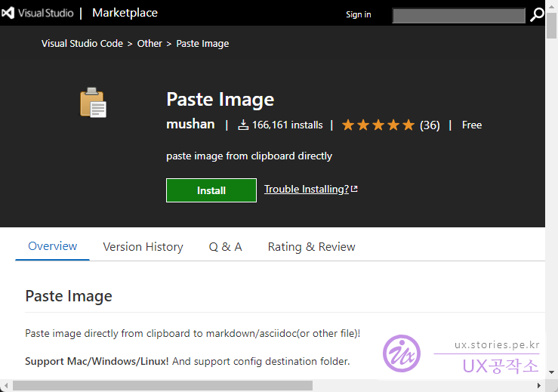The width and height of the screenshot is (558, 392).
Task: Go to Visual Studio Code breadcrumb
Action: 82,44
